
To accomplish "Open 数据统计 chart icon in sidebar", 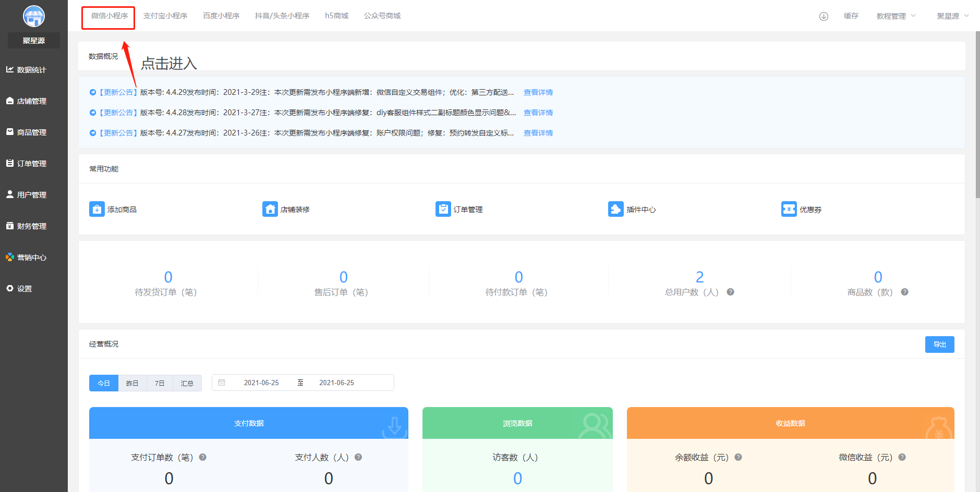I will click(x=10, y=69).
